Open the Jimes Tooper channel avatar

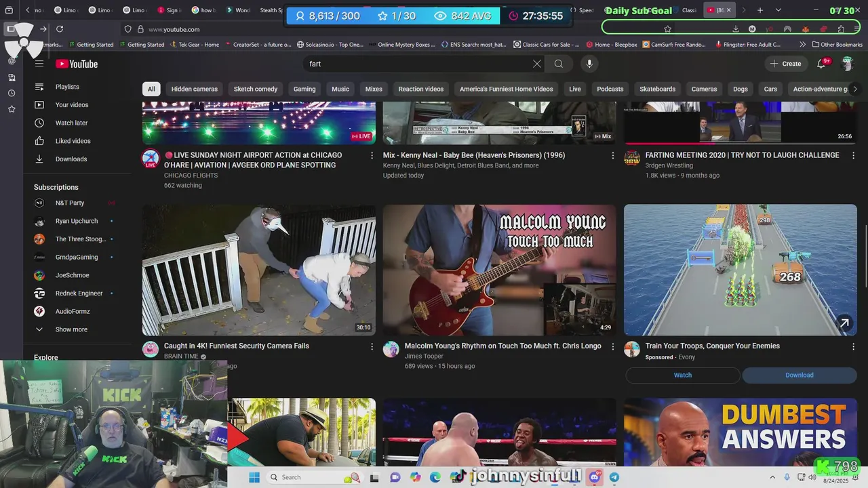point(391,349)
